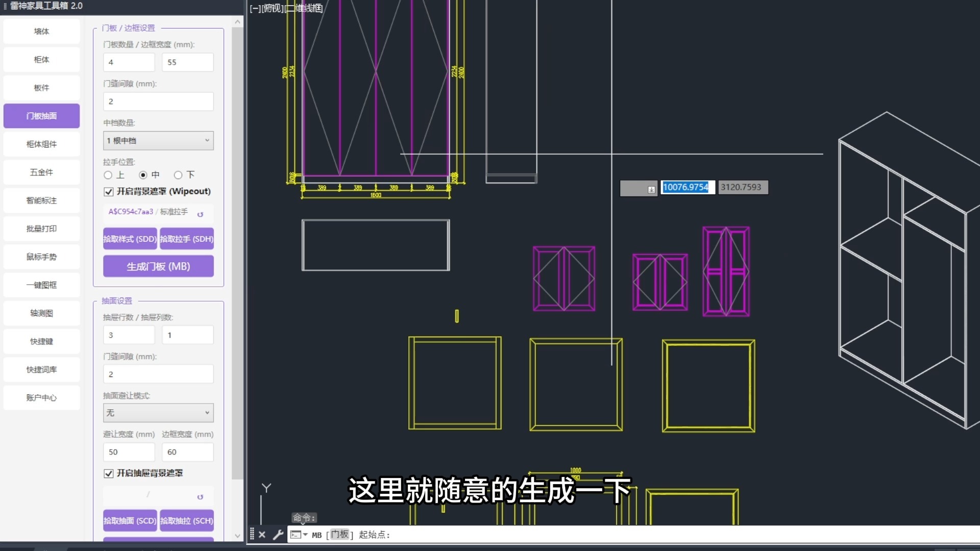Click the 拾取拉手 (SDH) button

pyautogui.click(x=187, y=239)
